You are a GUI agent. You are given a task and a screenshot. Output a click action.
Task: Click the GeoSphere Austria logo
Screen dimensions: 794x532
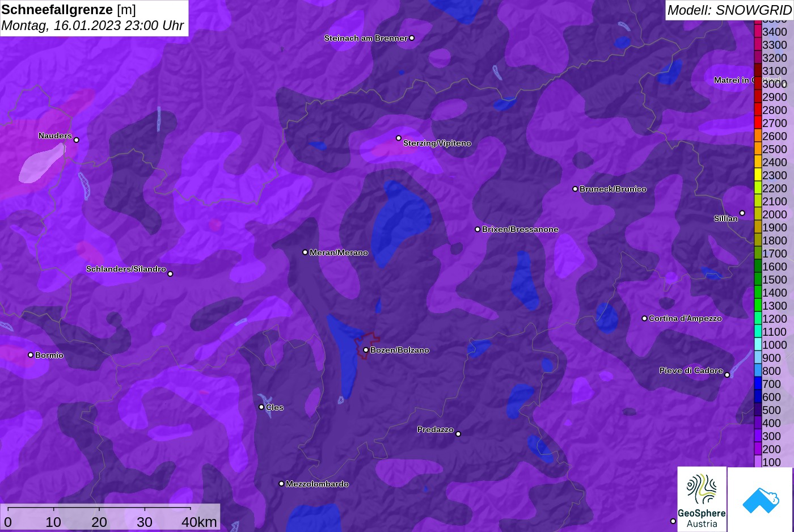coord(702,500)
